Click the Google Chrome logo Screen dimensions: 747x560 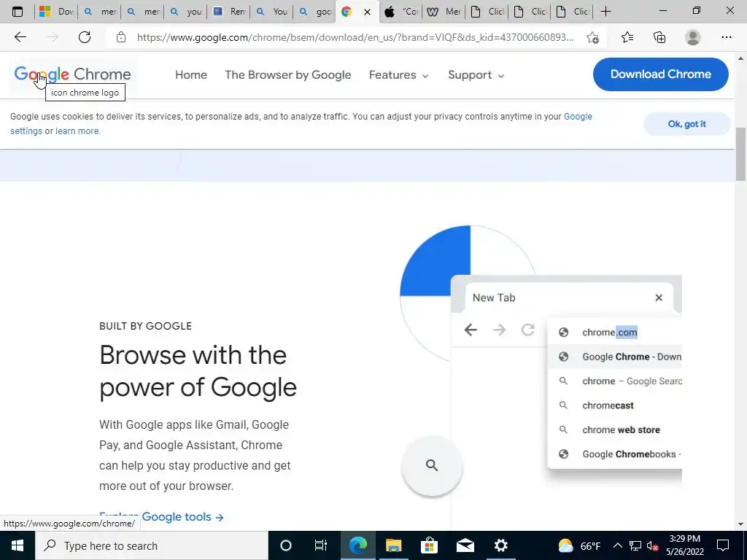pyautogui.click(x=72, y=74)
